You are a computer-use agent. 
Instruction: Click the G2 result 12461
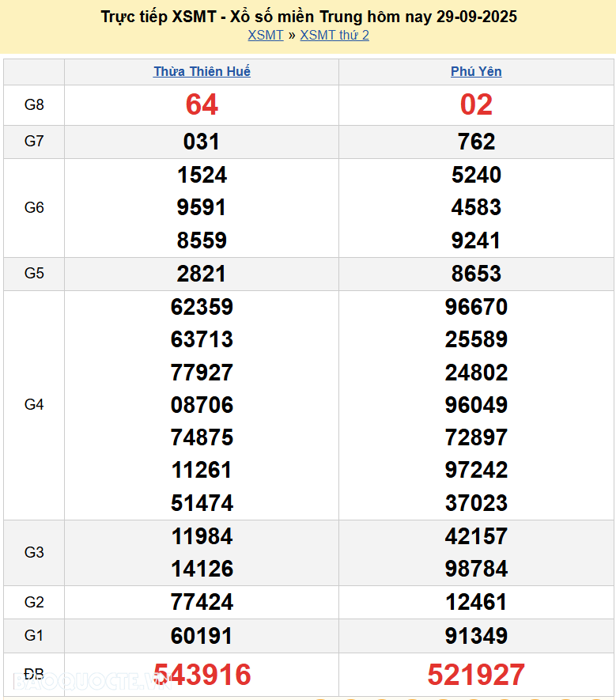click(476, 602)
